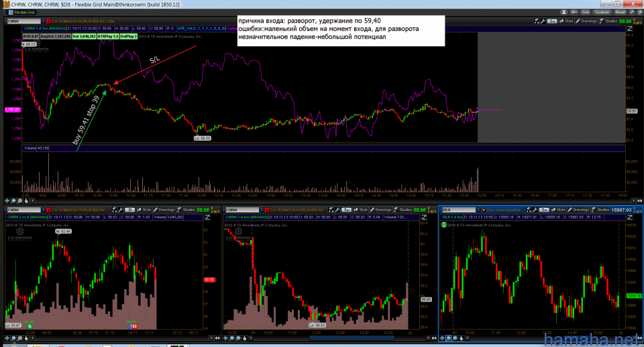Image resolution: width=644 pixels, height=347 pixels.
Task: Open the D timeframe selector on daily chart
Action: tap(129, 210)
